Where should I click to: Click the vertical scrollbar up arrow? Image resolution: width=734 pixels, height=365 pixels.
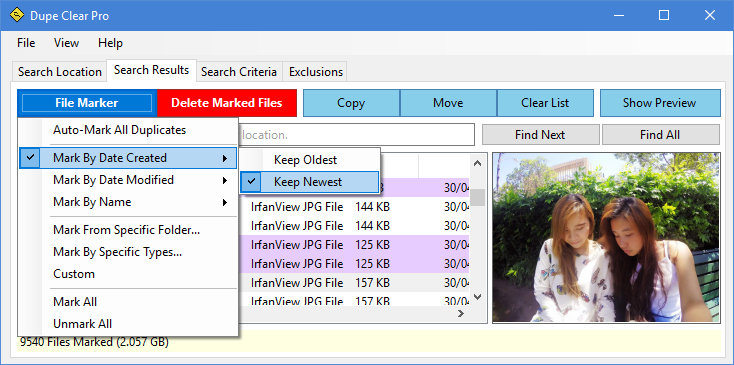click(477, 163)
